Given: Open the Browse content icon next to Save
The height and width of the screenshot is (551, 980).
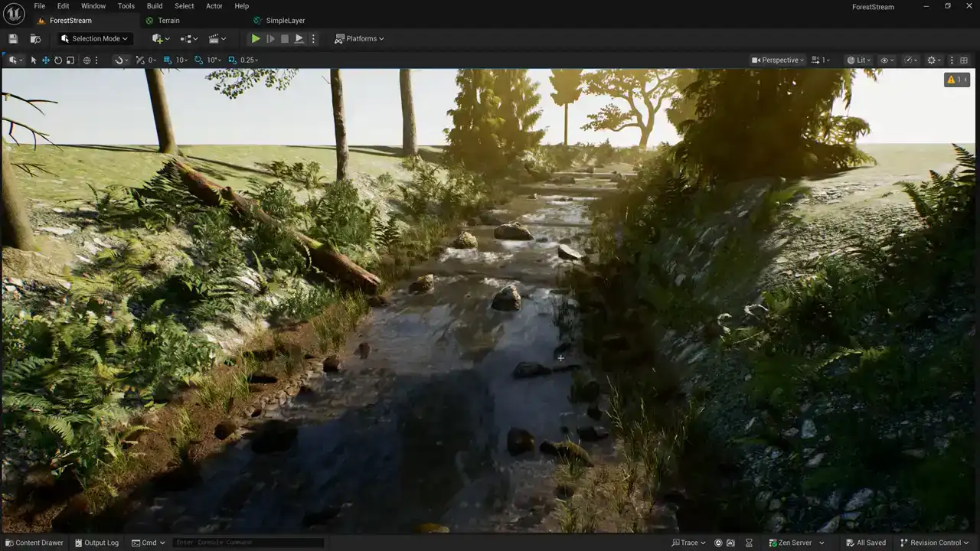Looking at the screenshot, I should 35,38.
